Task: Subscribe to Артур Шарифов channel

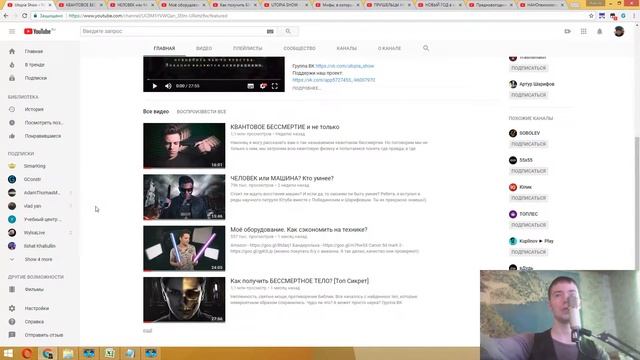Action: (x=529, y=95)
